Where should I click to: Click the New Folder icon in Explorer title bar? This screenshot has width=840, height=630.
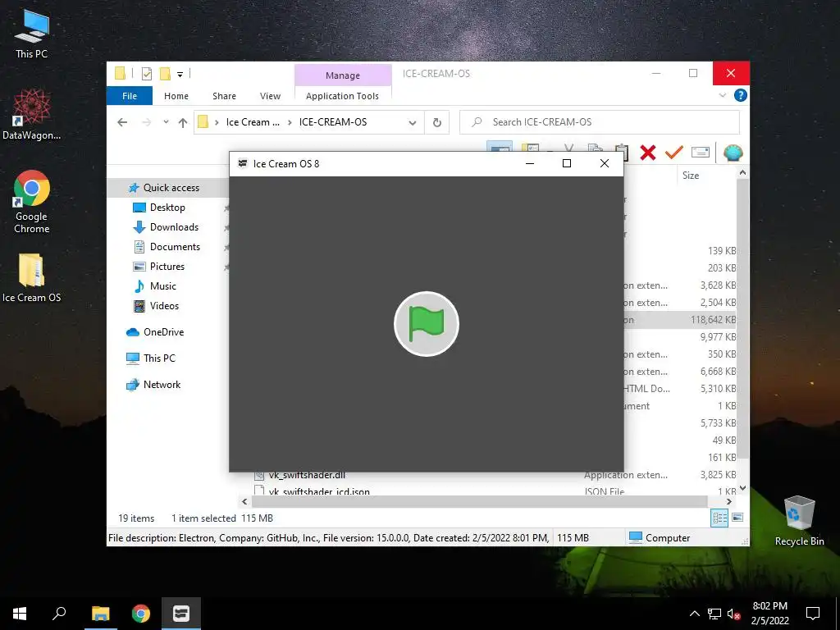(165, 74)
